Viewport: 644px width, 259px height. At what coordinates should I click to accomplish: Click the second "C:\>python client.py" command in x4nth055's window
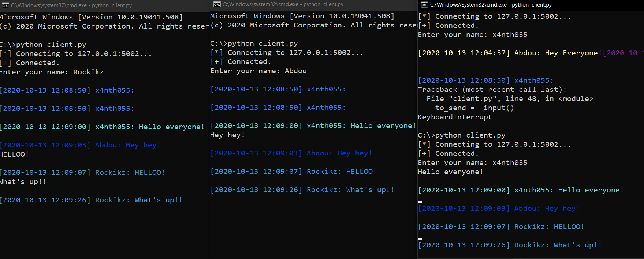point(461,135)
